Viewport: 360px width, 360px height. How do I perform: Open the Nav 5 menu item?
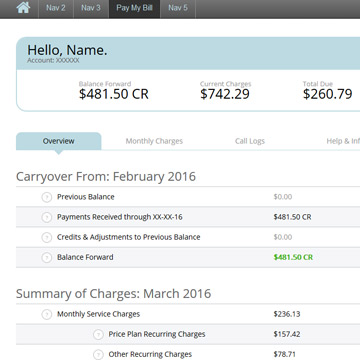click(178, 8)
